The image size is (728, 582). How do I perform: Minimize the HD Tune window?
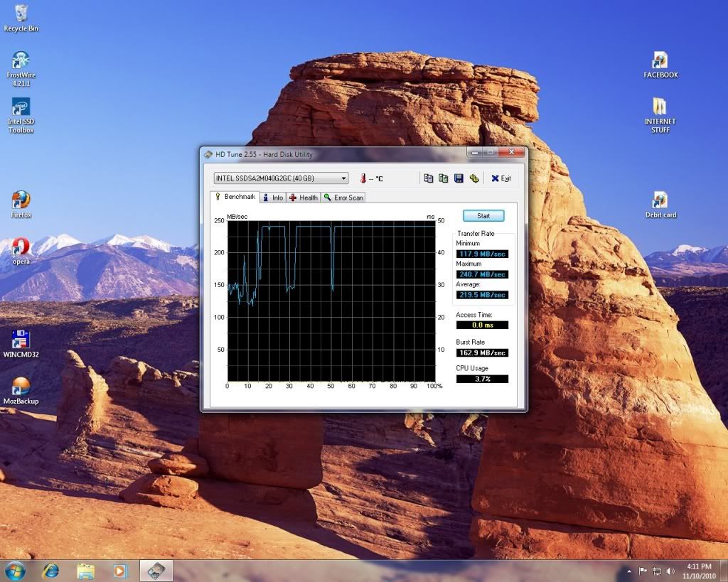pyautogui.click(x=474, y=152)
